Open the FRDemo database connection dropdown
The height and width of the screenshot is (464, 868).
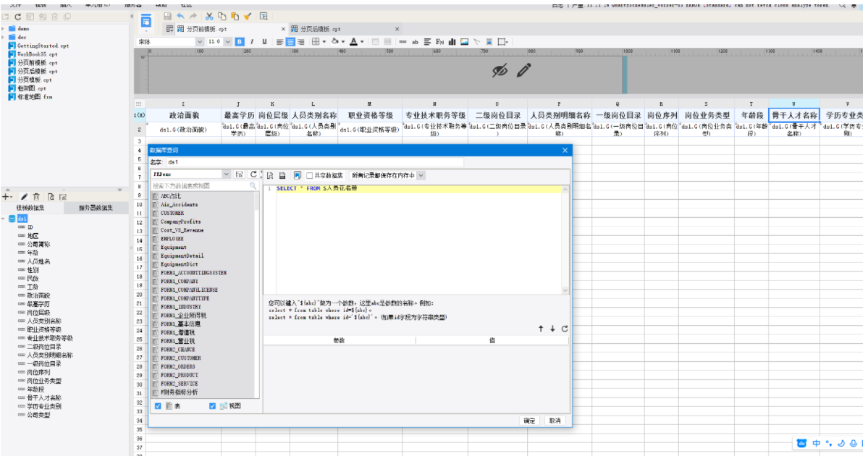point(226,174)
